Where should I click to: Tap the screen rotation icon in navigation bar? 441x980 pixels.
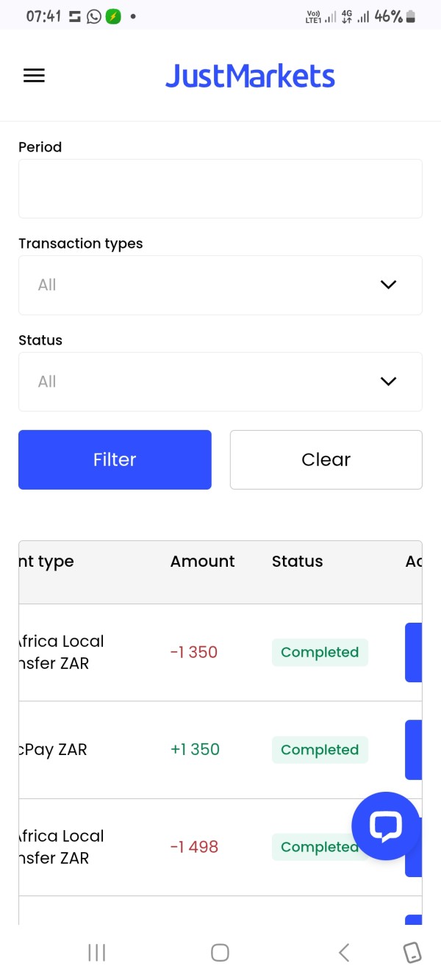(412, 953)
